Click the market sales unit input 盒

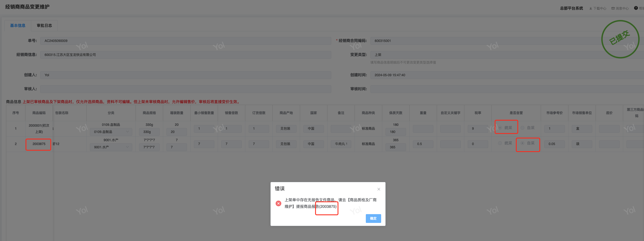coord(582,129)
